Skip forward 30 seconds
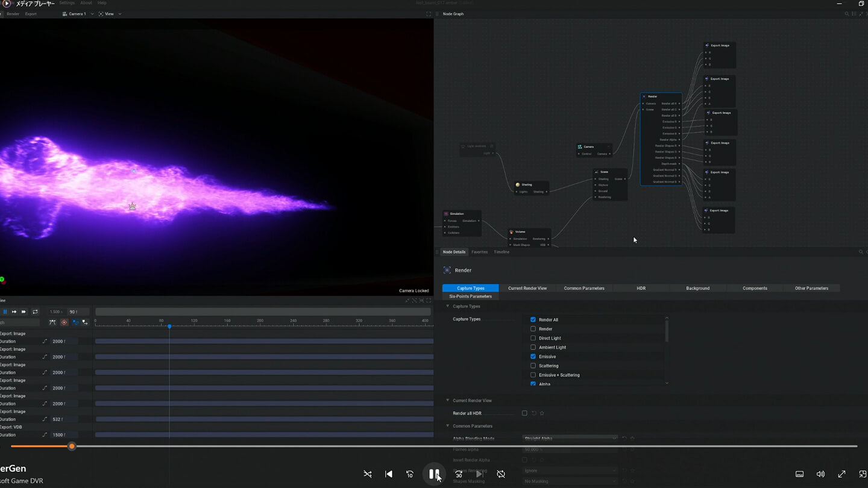 coord(458,474)
